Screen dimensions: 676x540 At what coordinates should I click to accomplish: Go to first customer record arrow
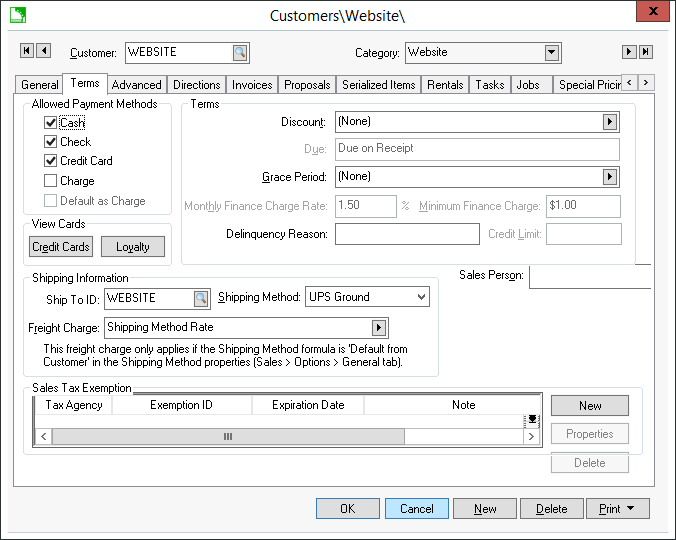tap(27, 51)
